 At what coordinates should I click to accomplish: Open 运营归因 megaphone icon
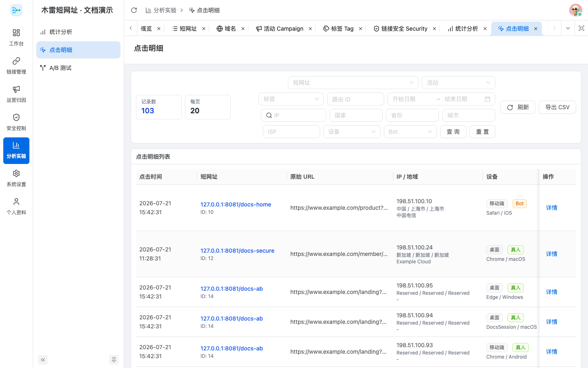(x=16, y=94)
